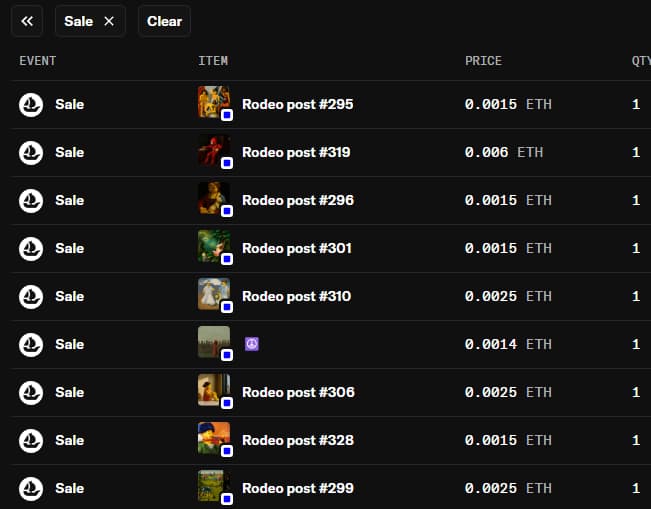Click the Base chain badge on Rodeo post #299
Image resolution: width=651 pixels, height=509 pixels.
[x=227, y=499]
